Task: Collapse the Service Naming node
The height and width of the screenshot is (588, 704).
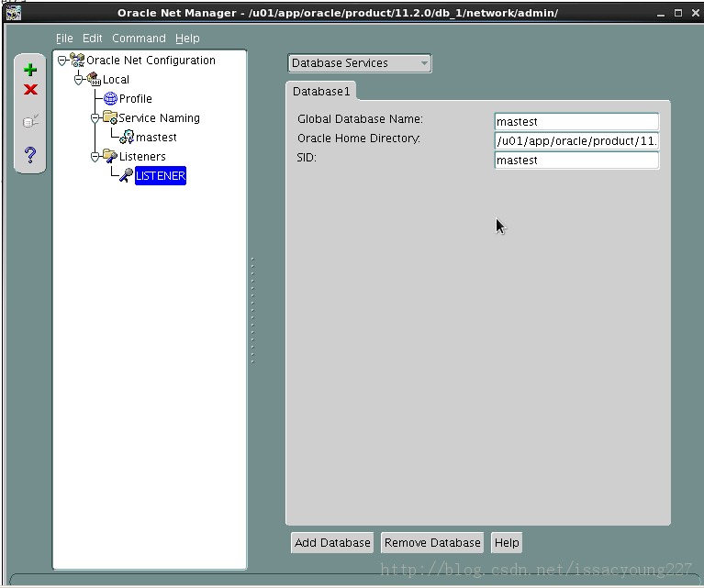Action: (95, 118)
